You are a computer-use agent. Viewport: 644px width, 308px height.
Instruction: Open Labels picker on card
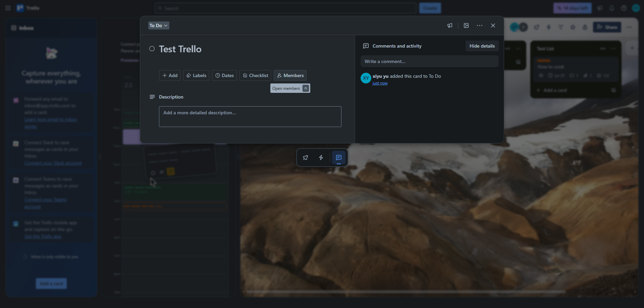click(x=196, y=75)
